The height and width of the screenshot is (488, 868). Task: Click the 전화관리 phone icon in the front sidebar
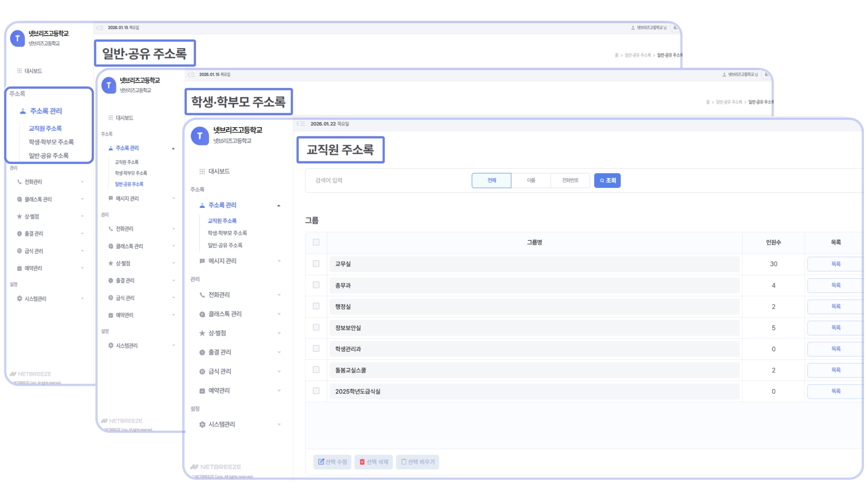202,295
